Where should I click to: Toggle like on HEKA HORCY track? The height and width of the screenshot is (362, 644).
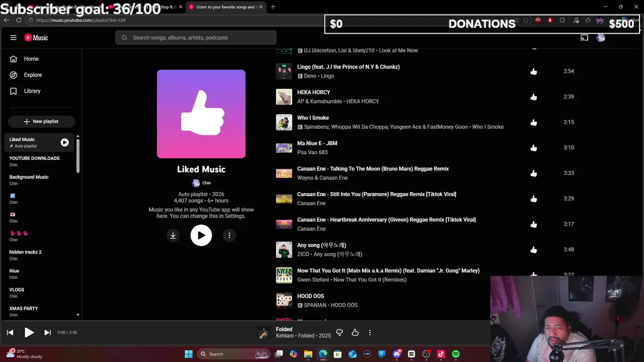pyautogui.click(x=534, y=97)
